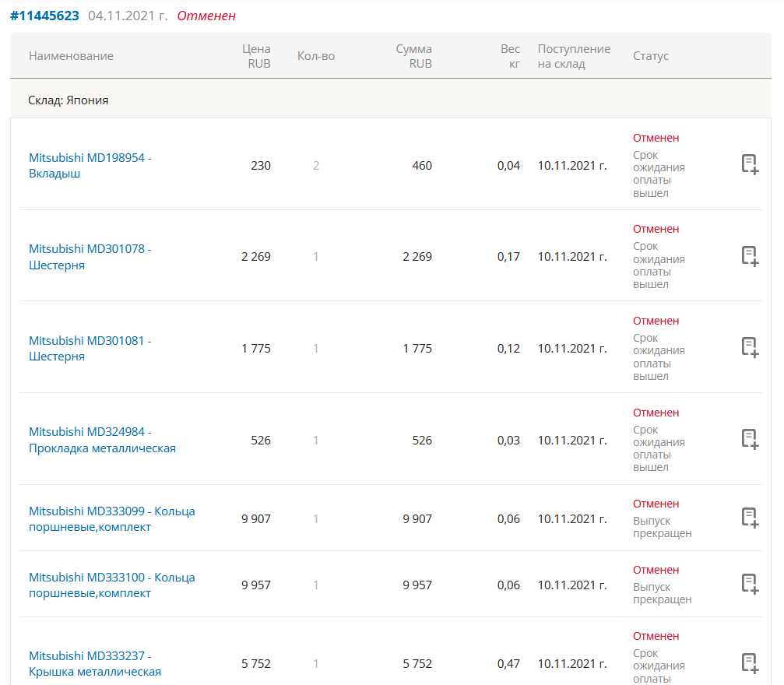Screen dimensions: 784x685
Task: Click reorder icon for MD198954 Вкладыш row
Action: coord(749,164)
